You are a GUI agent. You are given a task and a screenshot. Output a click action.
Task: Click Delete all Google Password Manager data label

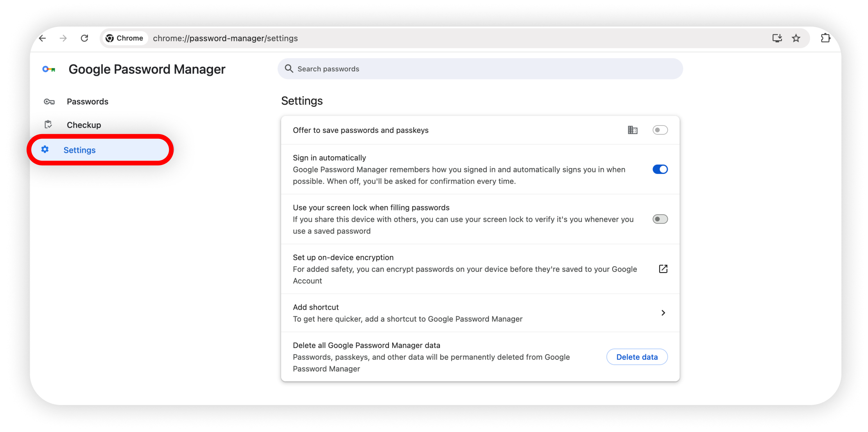[x=366, y=346]
